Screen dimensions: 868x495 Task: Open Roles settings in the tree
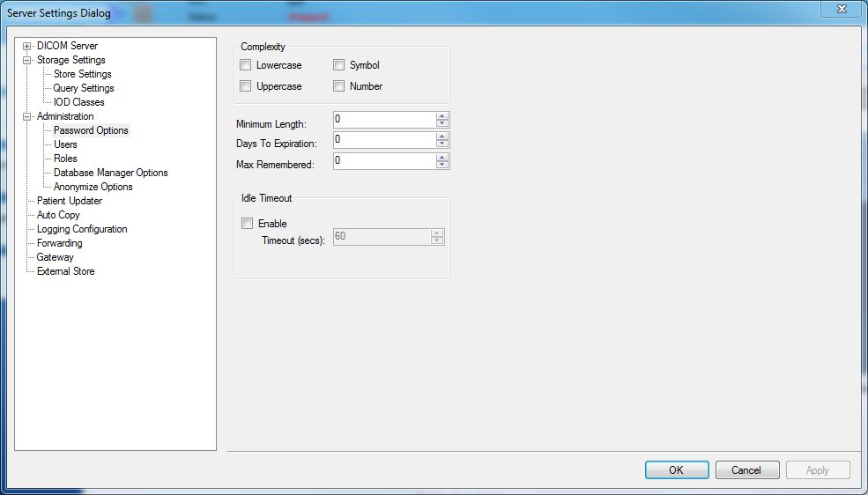click(65, 159)
